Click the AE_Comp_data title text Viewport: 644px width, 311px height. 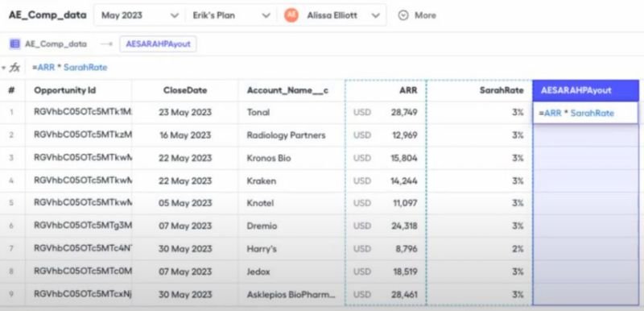coord(47,15)
